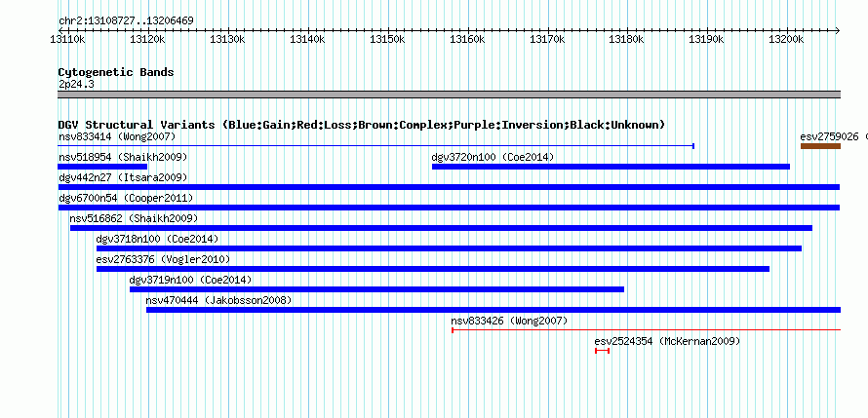Click the DGV Structural Variants track title

[x=362, y=125]
